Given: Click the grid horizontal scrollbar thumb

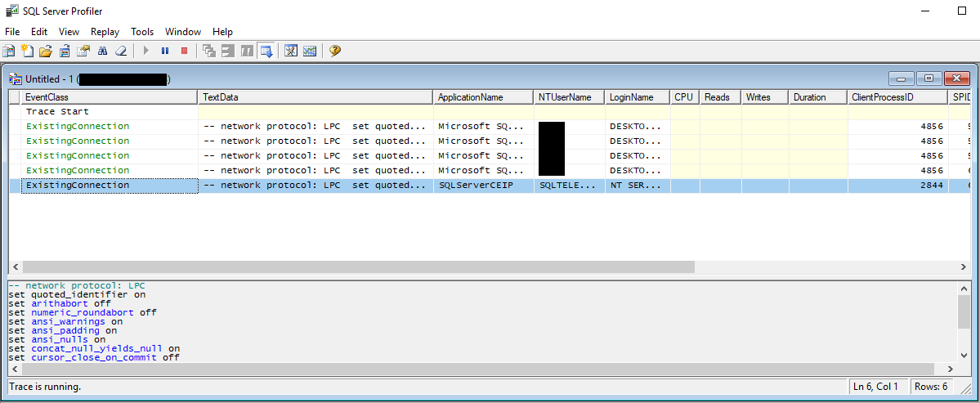Looking at the screenshot, I should point(358,266).
